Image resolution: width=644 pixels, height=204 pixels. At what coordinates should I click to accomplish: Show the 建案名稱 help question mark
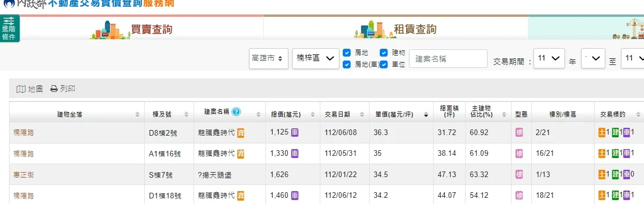coord(236,112)
